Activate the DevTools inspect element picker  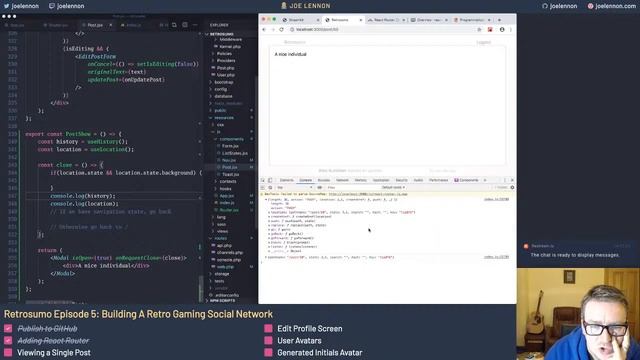pyautogui.click(x=263, y=180)
